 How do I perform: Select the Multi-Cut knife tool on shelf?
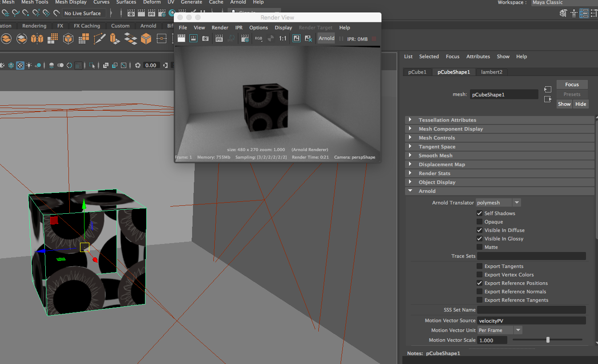[100, 39]
